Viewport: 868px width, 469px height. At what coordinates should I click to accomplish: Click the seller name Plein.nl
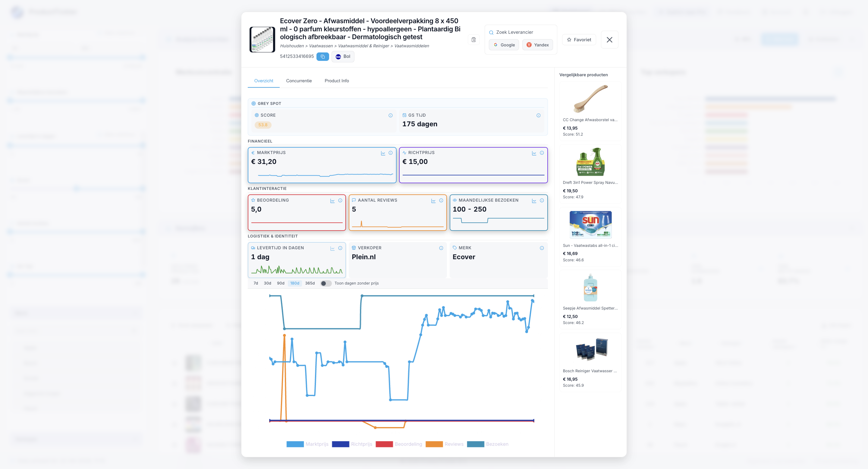[363, 257]
